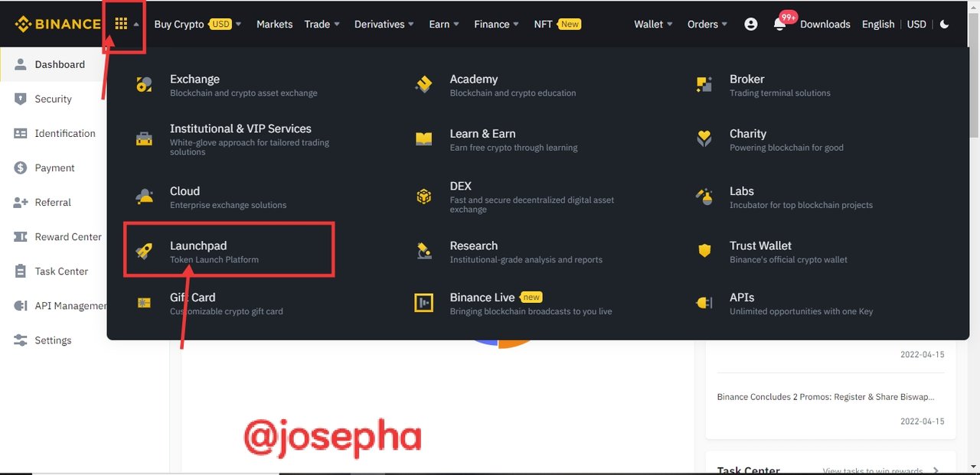The width and height of the screenshot is (980, 475).
Task: Click the DEX cube icon
Action: [423, 197]
